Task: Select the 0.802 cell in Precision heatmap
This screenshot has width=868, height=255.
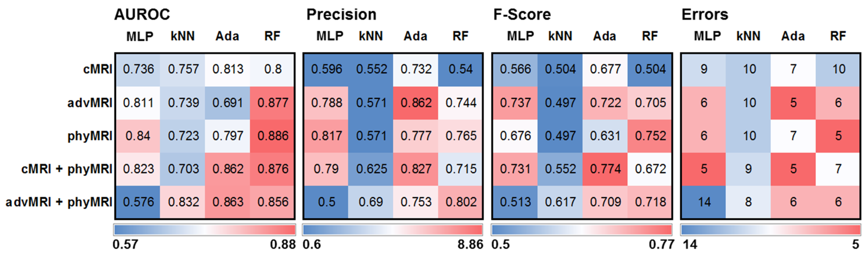Action: click(461, 202)
